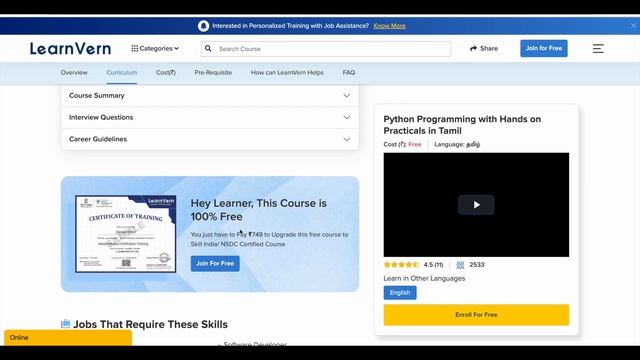Jump to the FAQ tab
This screenshot has width=640, height=360.
[x=349, y=72]
